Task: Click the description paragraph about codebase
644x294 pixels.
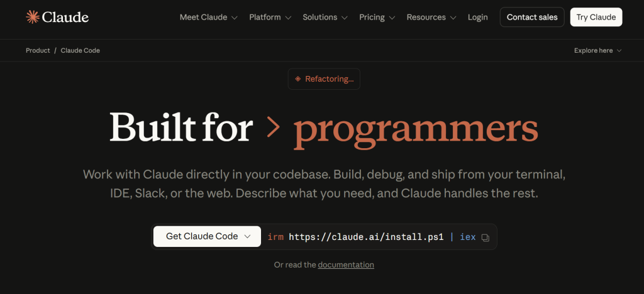Action: coord(324,183)
